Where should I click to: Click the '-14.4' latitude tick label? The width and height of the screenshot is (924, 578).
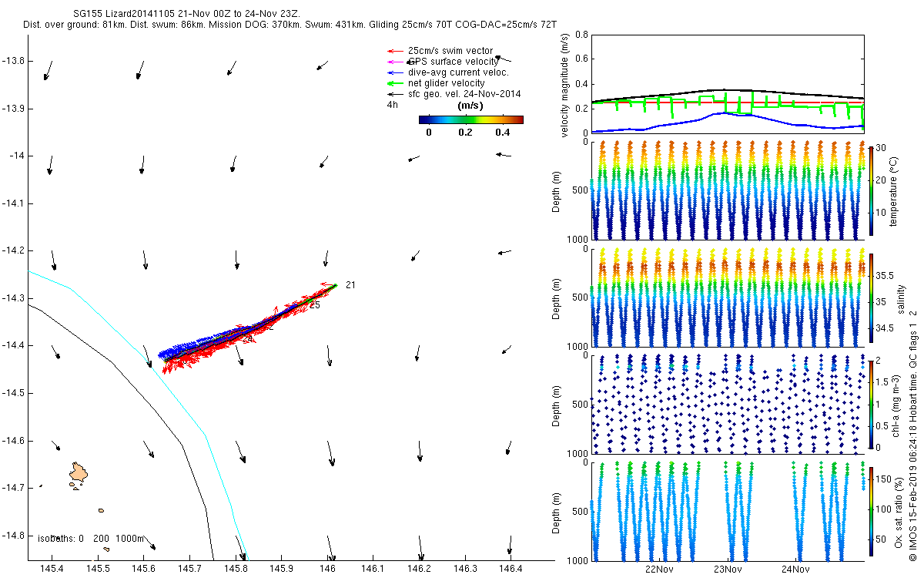pos(15,345)
